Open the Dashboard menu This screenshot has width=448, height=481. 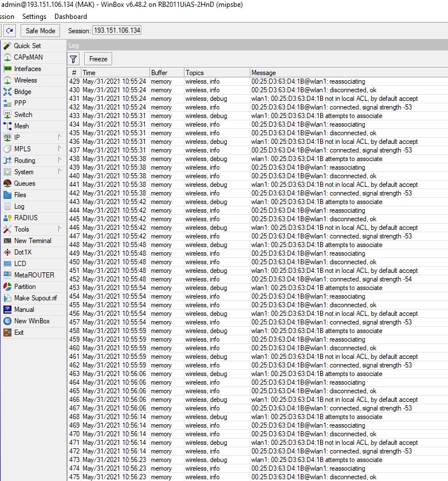pos(70,17)
